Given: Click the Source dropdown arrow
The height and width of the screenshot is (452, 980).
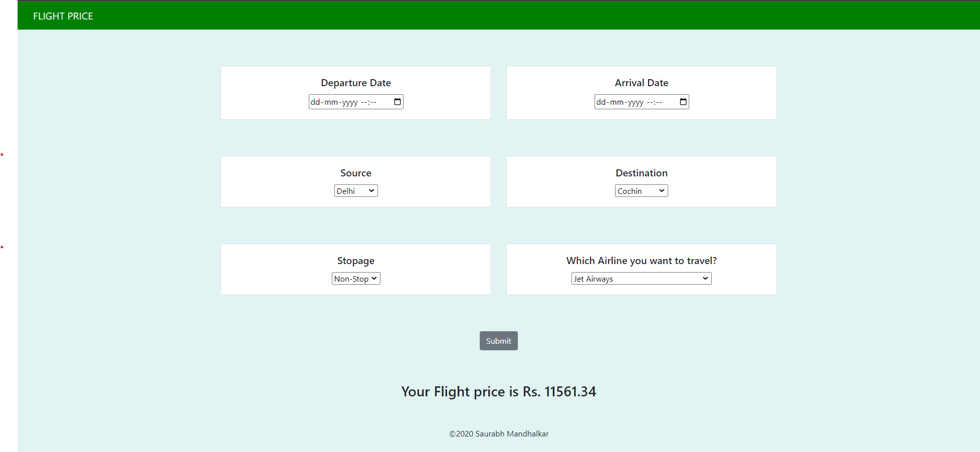Looking at the screenshot, I should click(371, 190).
